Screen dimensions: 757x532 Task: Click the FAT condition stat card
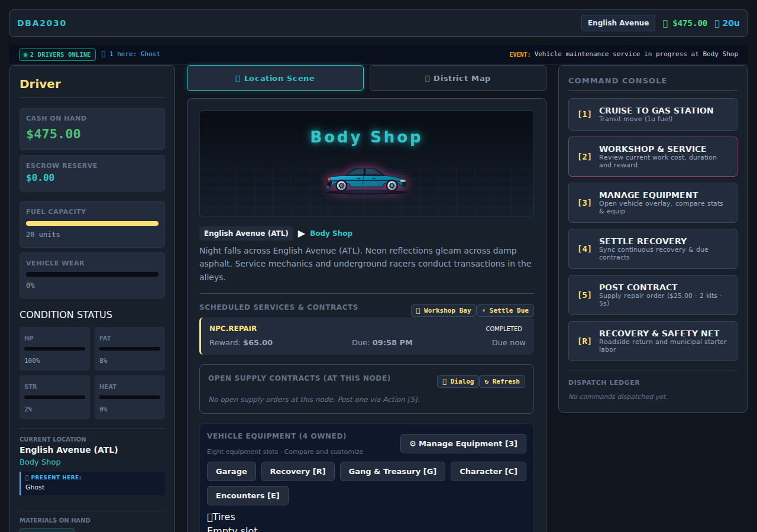point(130,349)
